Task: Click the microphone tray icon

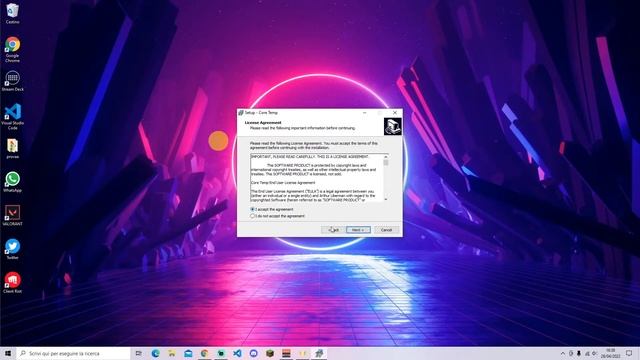Action: [x=579, y=353]
